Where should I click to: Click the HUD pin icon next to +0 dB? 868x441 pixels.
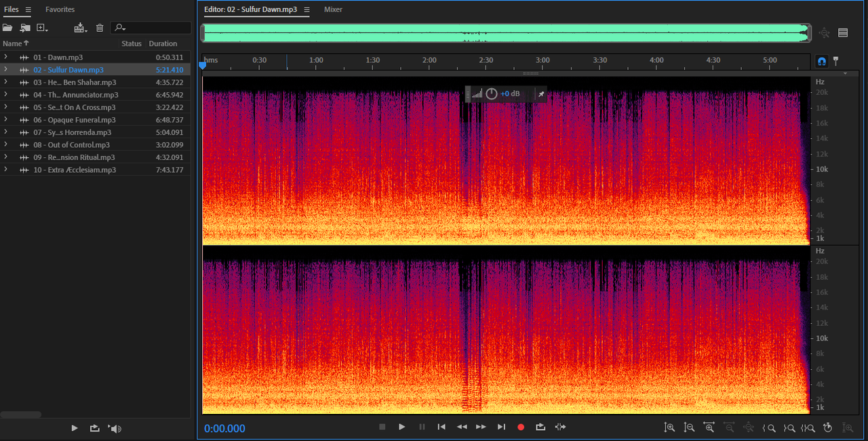coord(541,93)
